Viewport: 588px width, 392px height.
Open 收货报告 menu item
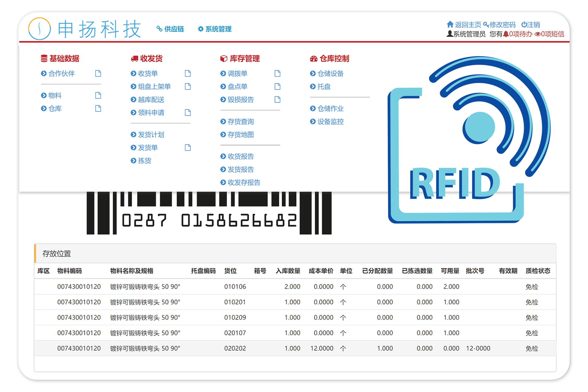(x=237, y=156)
